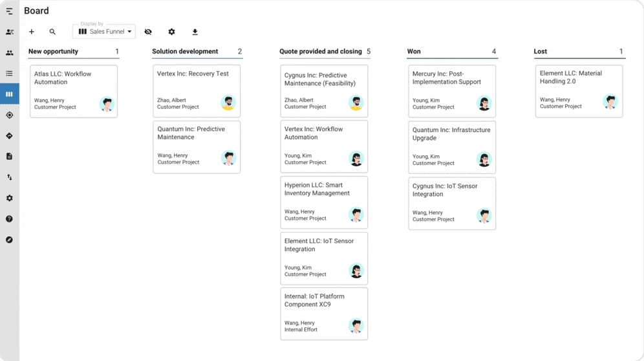Download the board with download icon
This screenshot has height=361, width=644.
point(195,32)
